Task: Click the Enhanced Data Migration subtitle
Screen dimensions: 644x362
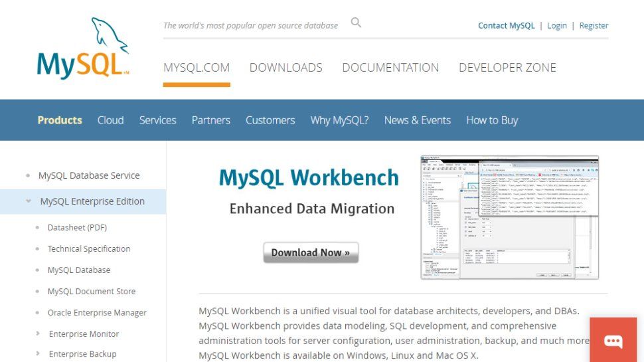Action: click(312, 209)
